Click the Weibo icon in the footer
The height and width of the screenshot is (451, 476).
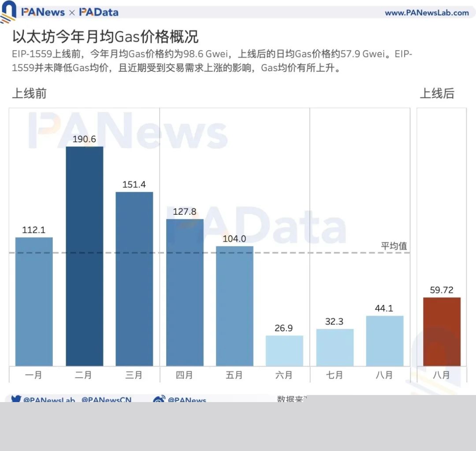click(x=159, y=399)
